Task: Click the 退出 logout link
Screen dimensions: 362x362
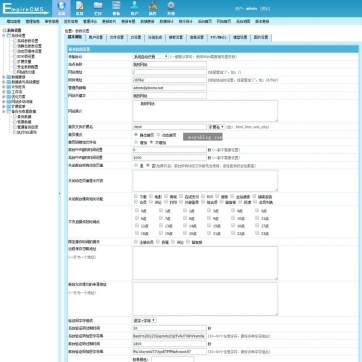Action: click(266, 9)
